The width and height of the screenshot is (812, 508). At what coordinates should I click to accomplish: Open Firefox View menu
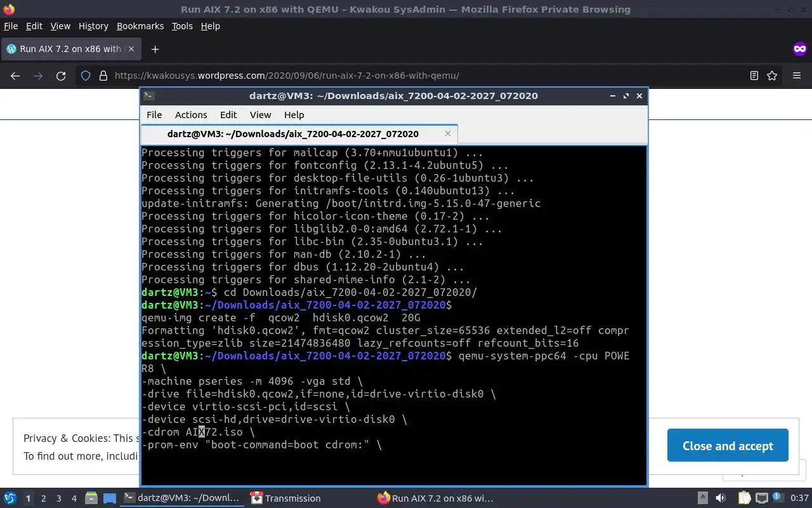pyautogui.click(x=60, y=26)
